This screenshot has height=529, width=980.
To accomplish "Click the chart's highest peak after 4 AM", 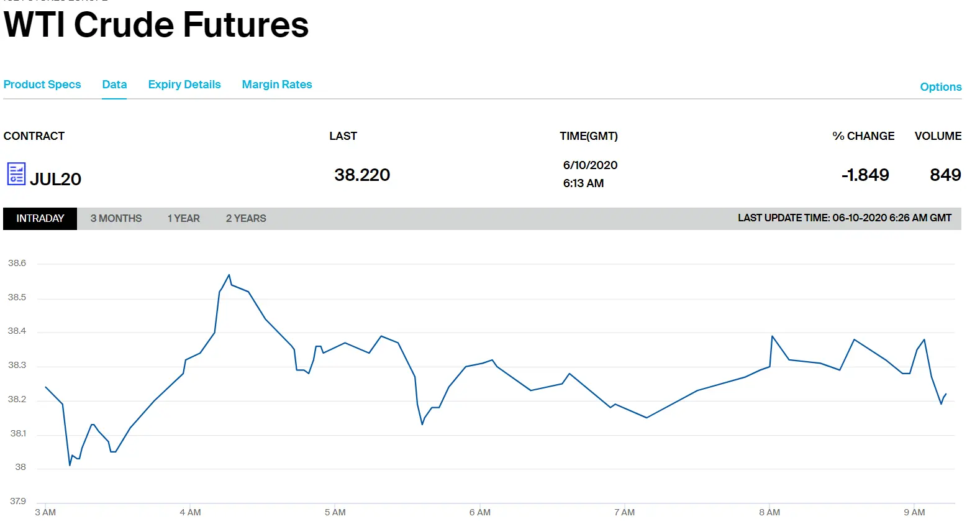I will click(x=229, y=275).
